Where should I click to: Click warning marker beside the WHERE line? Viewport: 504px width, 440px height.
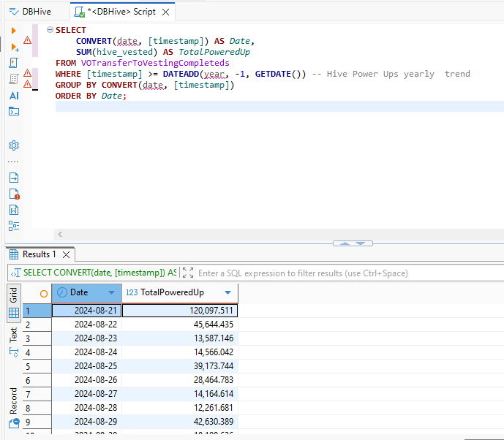tap(27, 73)
